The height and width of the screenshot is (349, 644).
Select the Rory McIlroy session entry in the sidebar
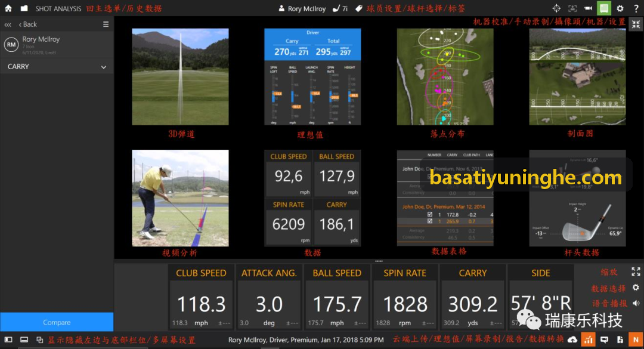pyautogui.click(x=57, y=45)
